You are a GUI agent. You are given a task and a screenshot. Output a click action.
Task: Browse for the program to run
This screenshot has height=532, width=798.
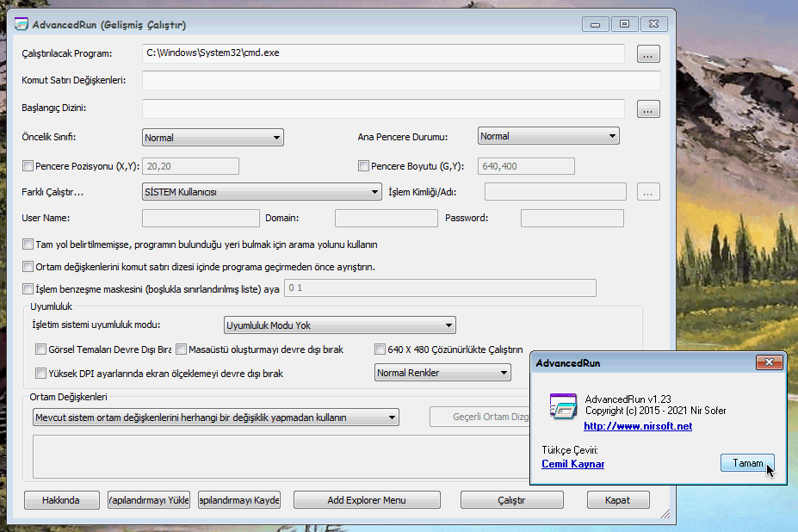648,54
